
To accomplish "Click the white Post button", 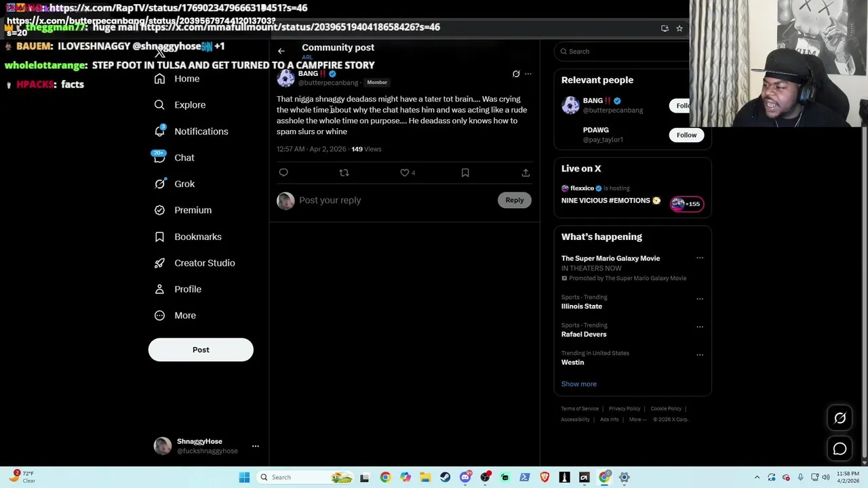I will pos(201,350).
